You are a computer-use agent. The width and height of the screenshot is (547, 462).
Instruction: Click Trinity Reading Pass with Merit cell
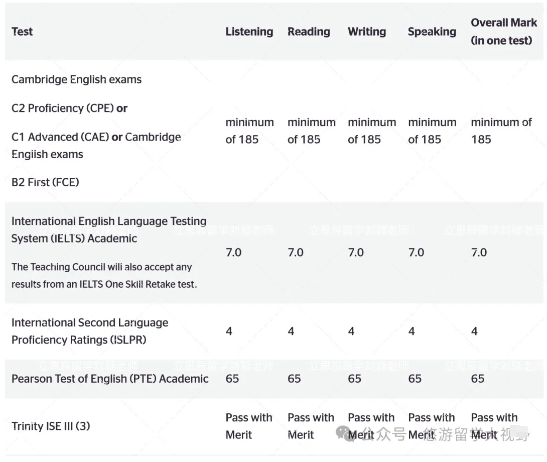(x=311, y=426)
